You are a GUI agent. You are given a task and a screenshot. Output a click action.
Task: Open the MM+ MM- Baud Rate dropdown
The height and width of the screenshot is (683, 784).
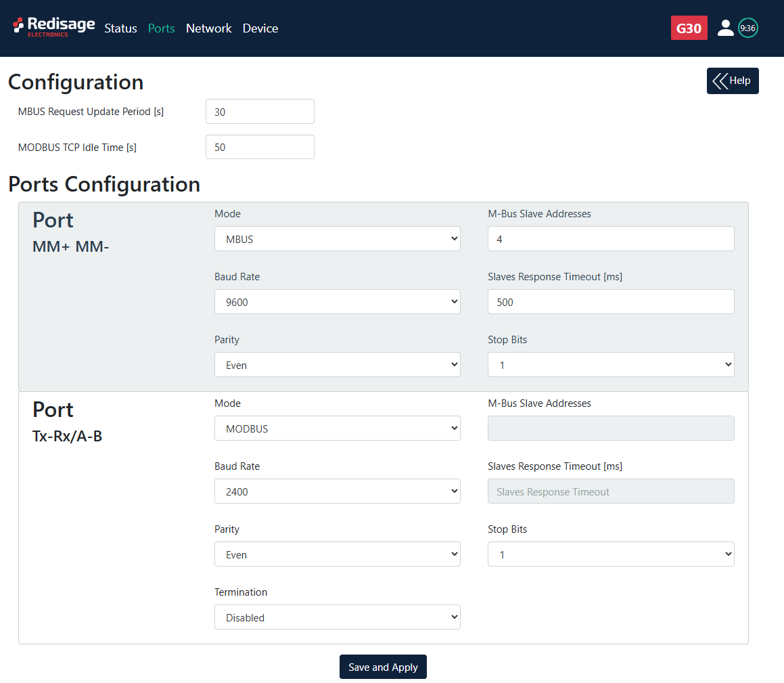click(x=337, y=302)
